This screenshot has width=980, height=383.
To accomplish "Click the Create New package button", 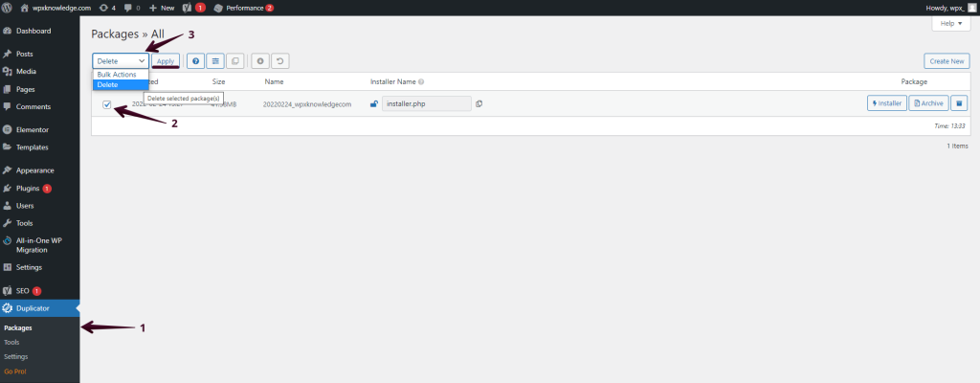I will tap(946, 60).
